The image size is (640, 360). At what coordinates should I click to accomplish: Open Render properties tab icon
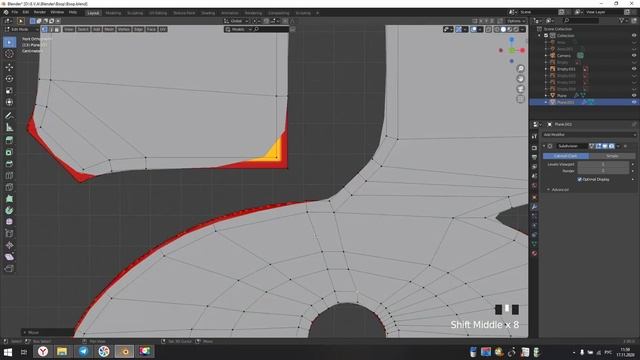(x=534, y=147)
